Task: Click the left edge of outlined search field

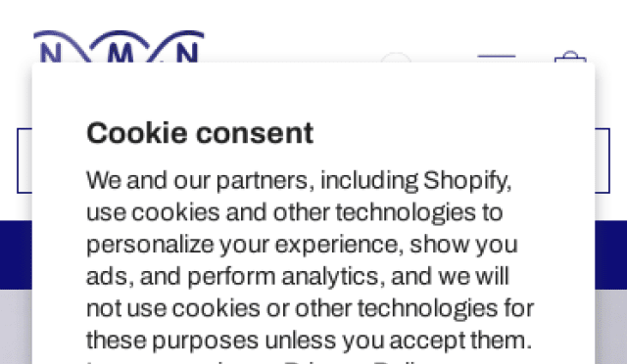Action: click(24, 160)
